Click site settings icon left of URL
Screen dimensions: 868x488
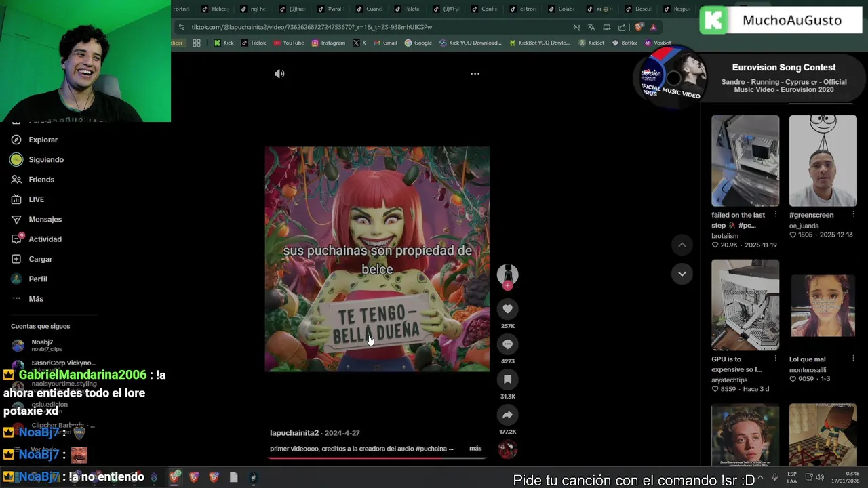tap(181, 27)
